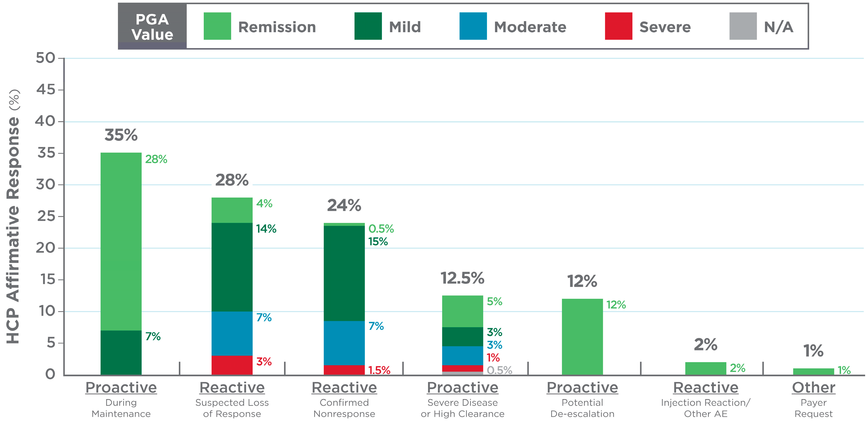Select Proactive above Severe Disease or High Clearance

[462, 387]
